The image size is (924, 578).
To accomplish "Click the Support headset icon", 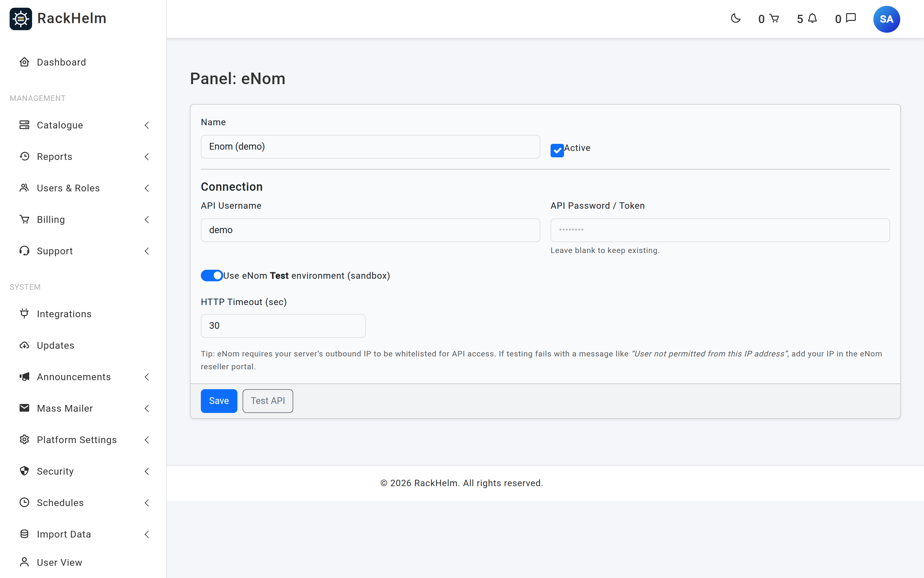I will [24, 251].
